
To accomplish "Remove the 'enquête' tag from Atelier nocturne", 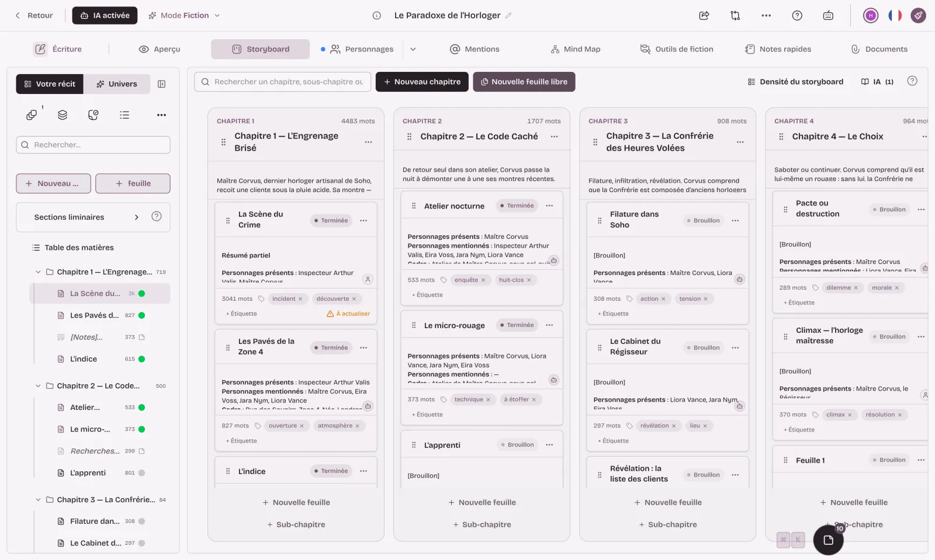I will [x=483, y=280].
